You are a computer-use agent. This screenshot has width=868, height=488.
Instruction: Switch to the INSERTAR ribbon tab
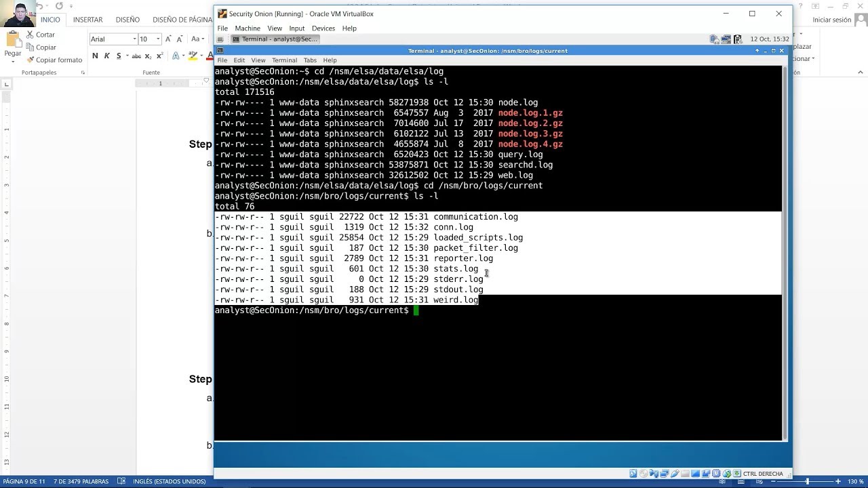pyautogui.click(x=88, y=20)
